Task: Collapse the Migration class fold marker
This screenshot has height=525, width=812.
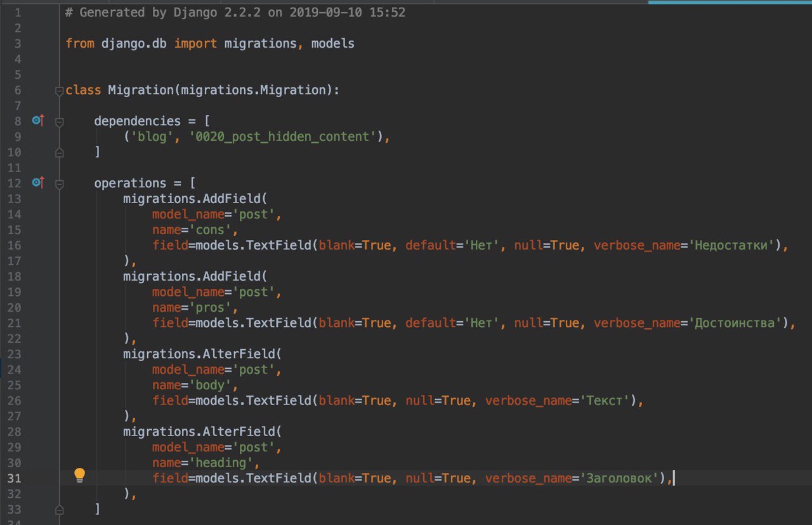Action: click(59, 91)
